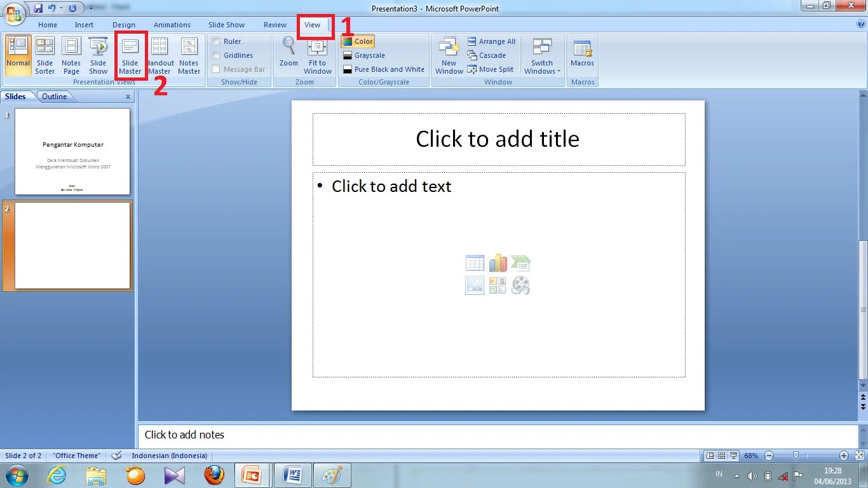Start Slide Show from ribbon
The height and width of the screenshot is (488, 868).
click(x=98, y=55)
